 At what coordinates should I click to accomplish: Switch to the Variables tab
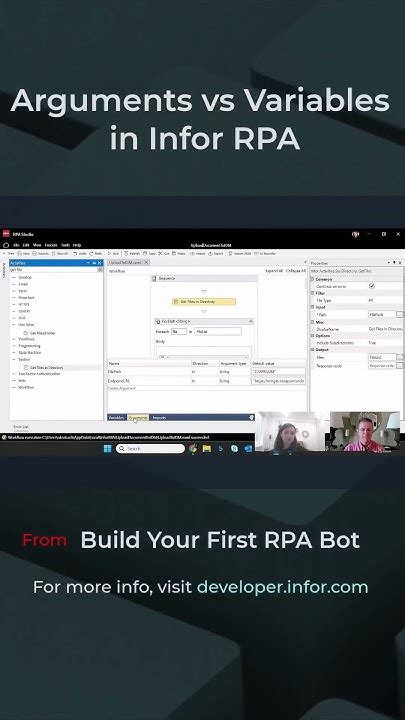116,417
